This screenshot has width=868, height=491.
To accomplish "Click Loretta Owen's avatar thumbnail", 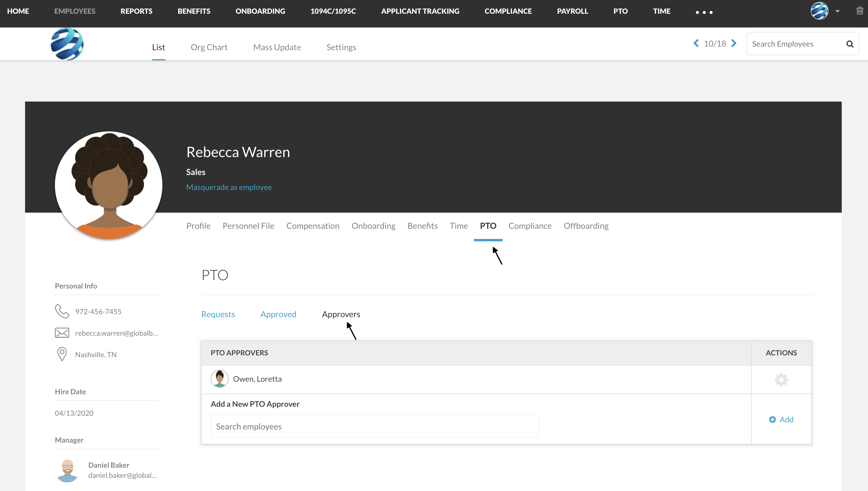I will (219, 379).
